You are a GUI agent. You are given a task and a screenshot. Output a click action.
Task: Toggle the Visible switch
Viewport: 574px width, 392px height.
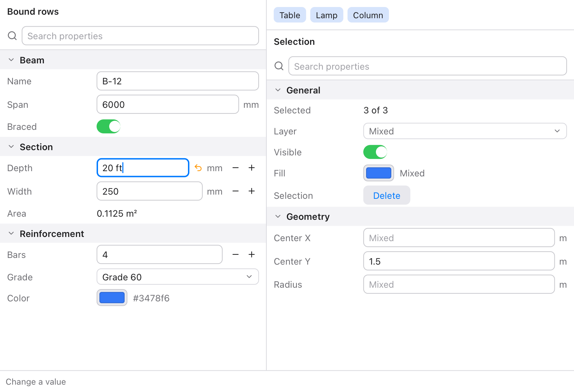pyautogui.click(x=375, y=152)
